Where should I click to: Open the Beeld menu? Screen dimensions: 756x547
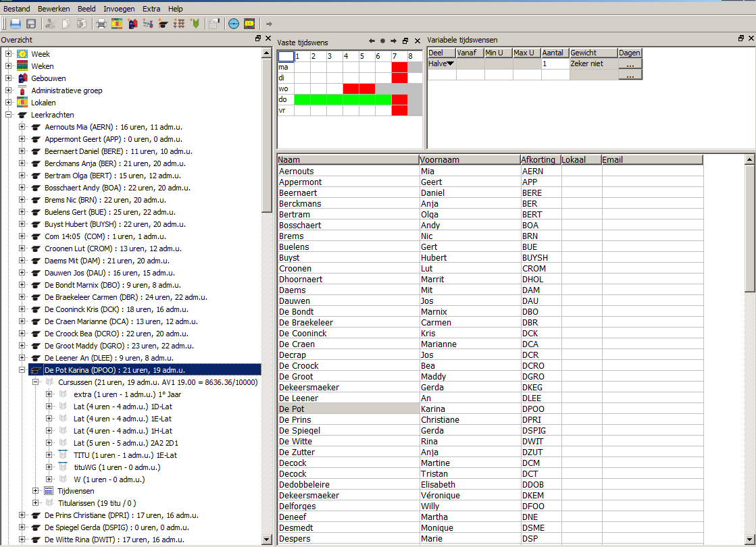pyautogui.click(x=86, y=9)
